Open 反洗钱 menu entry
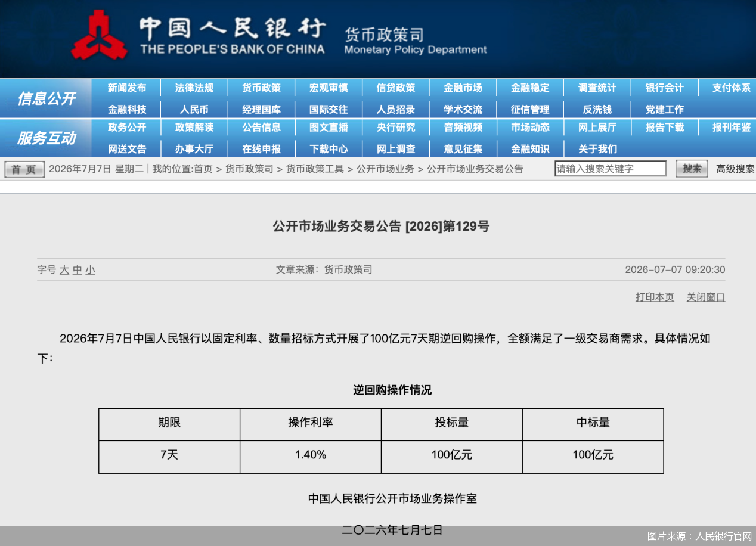The height and width of the screenshot is (546, 756). [x=597, y=110]
